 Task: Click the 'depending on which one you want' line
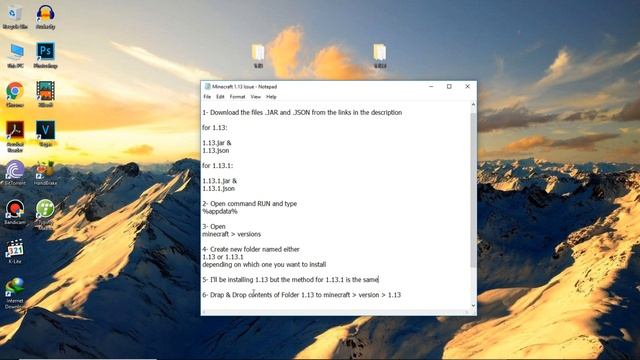coord(264,264)
